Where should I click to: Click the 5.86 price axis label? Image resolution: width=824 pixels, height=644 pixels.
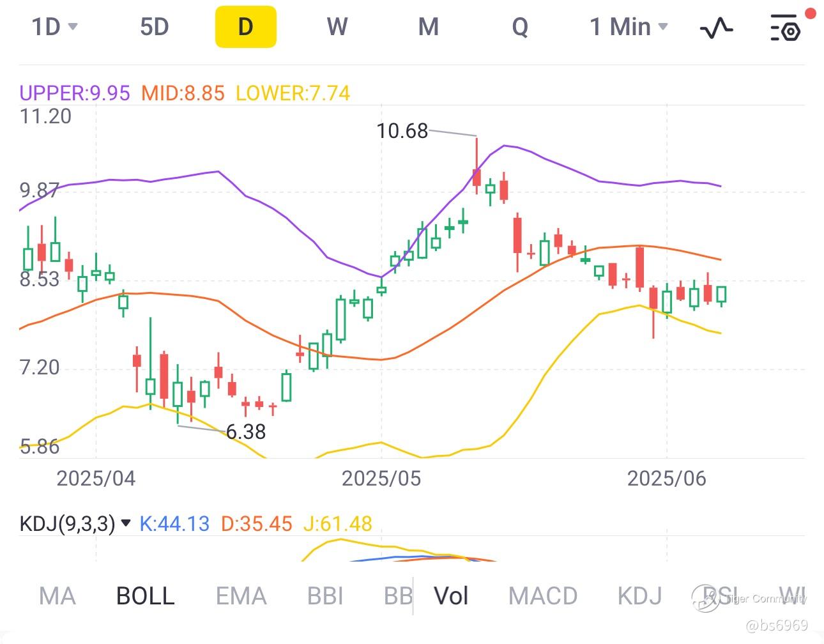(x=39, y=446)
